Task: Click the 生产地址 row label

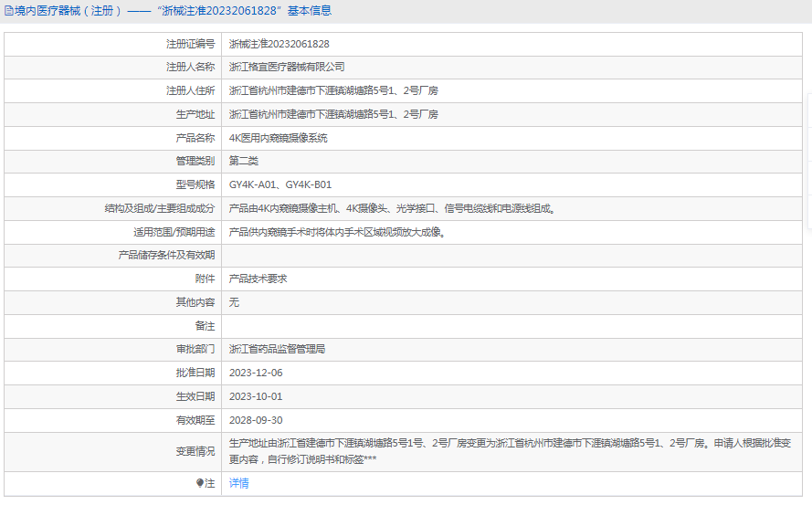Action: 195,114
